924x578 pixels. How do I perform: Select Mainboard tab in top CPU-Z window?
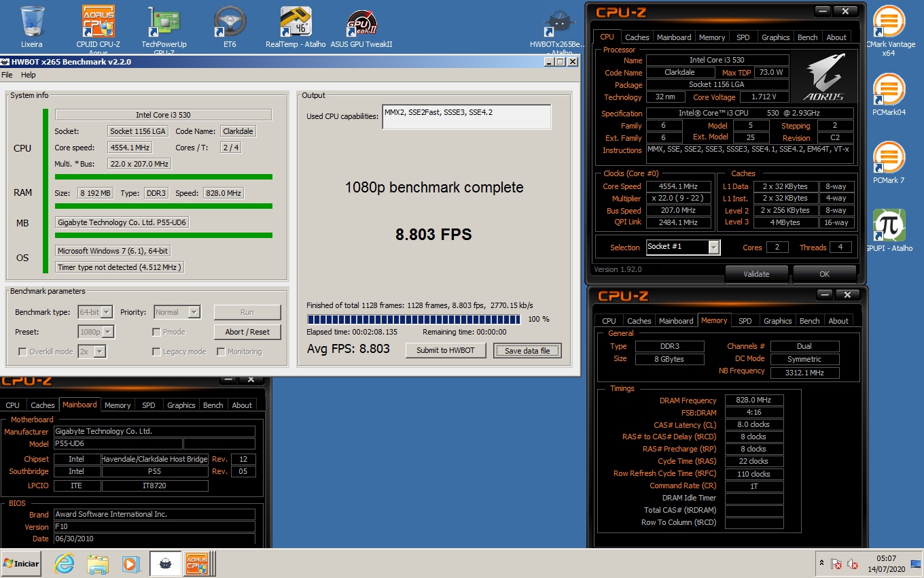674,37
